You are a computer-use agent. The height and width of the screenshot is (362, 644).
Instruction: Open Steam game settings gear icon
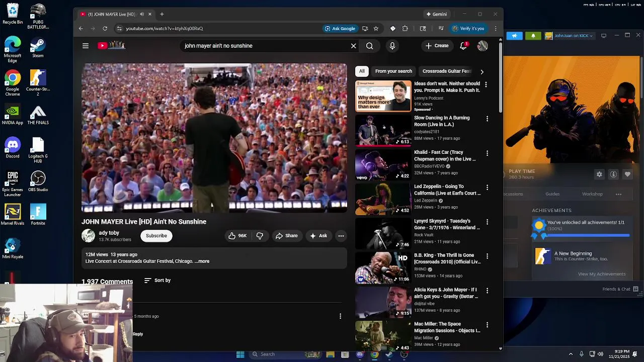pos(599,174)
